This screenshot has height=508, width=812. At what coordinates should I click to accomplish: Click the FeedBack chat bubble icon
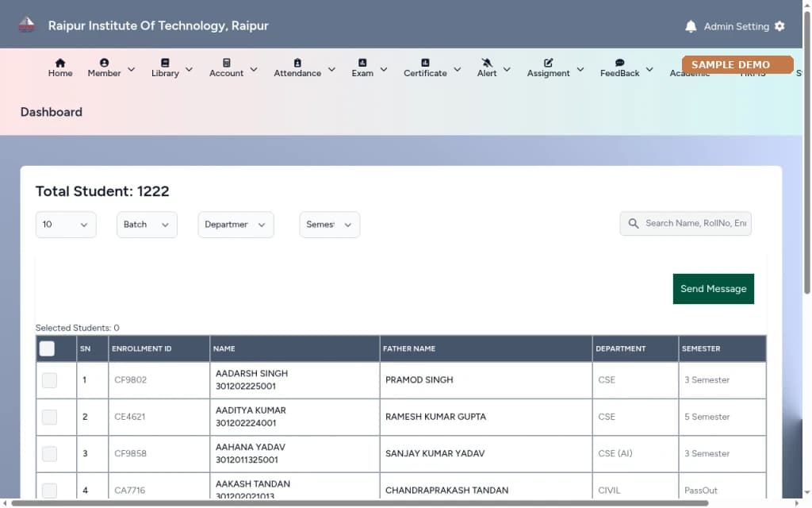619,63
